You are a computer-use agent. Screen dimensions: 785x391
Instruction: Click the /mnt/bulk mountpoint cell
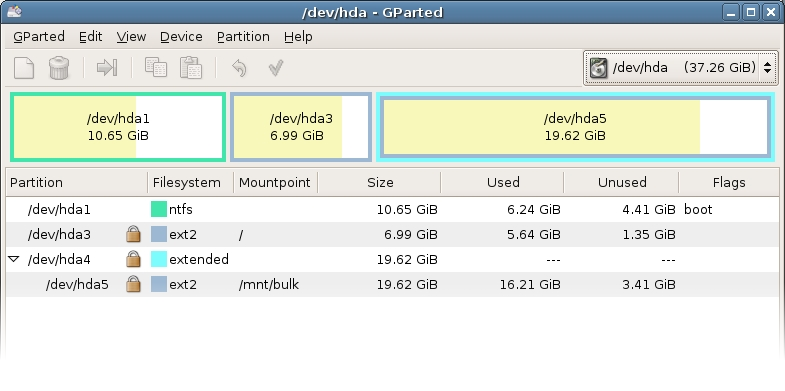(269, 284)
